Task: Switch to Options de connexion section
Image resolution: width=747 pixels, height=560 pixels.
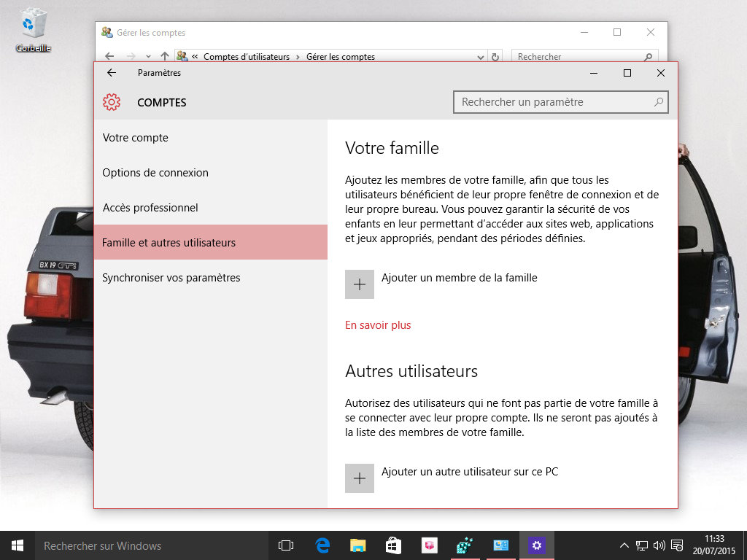Action: [x=155, y=172]
